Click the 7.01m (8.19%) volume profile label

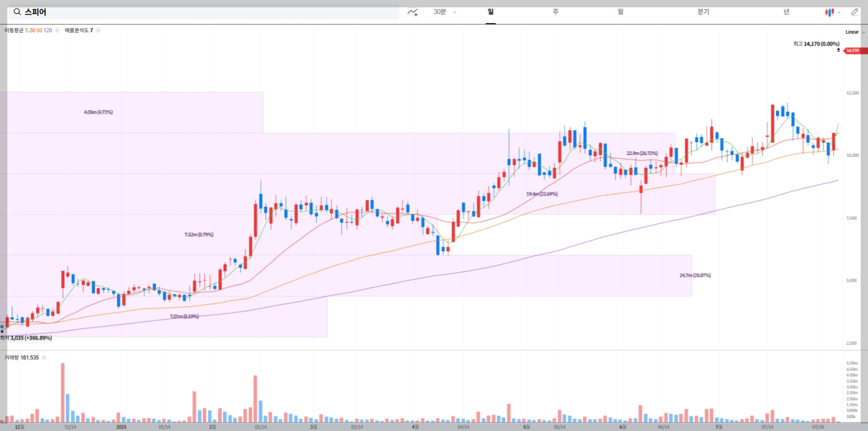(184, 317)
